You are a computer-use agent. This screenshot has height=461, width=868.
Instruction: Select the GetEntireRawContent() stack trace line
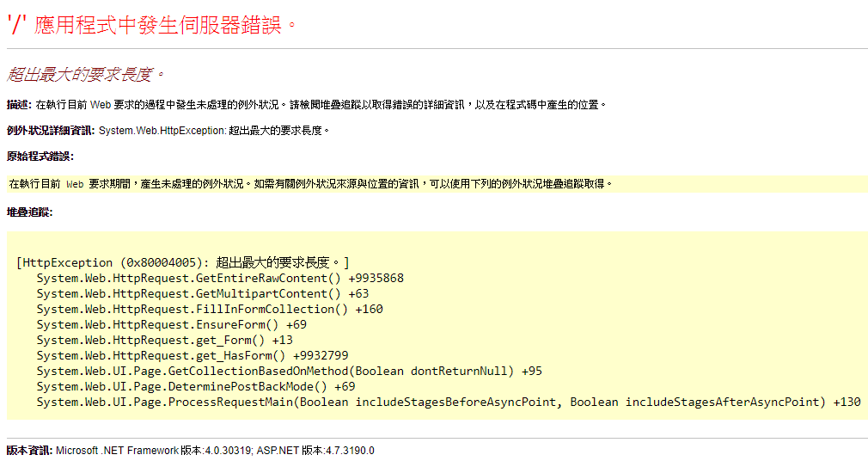219,279
